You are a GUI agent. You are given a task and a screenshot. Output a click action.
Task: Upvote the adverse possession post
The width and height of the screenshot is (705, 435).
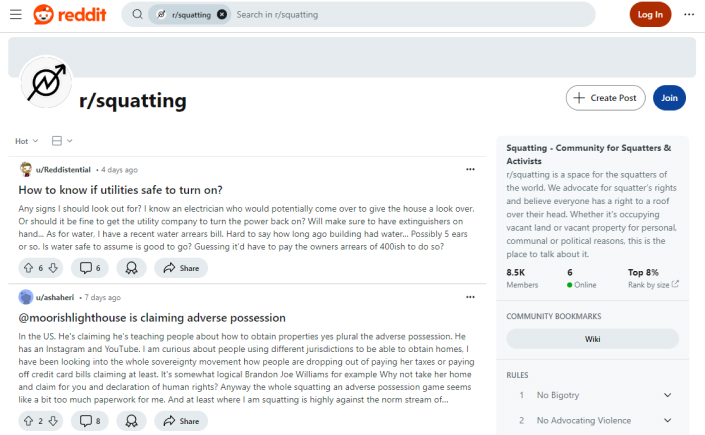pyautogui.click(x=28, y=421)
